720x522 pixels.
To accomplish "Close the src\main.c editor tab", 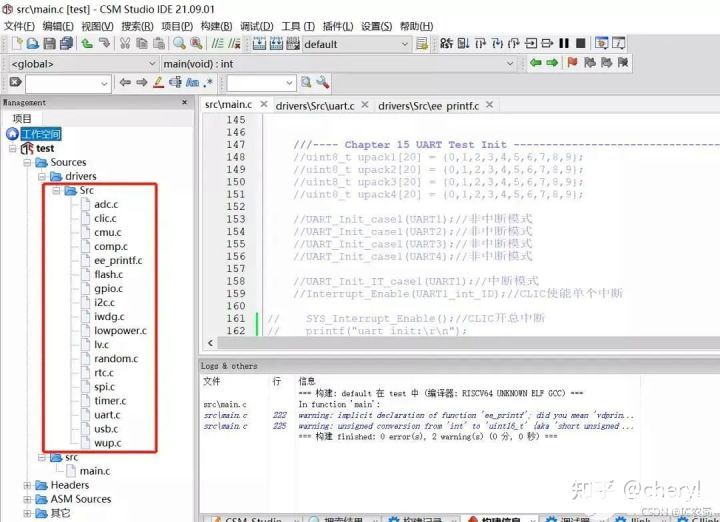I will pyautogui.click(x=264, y=104).
